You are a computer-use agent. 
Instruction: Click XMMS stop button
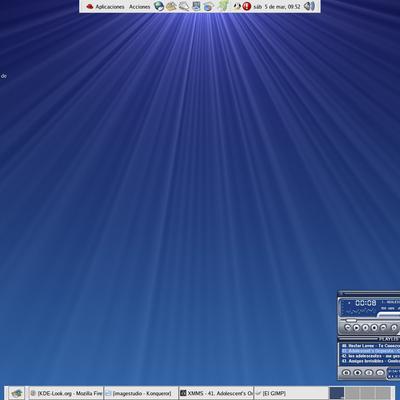coord(374,328)
